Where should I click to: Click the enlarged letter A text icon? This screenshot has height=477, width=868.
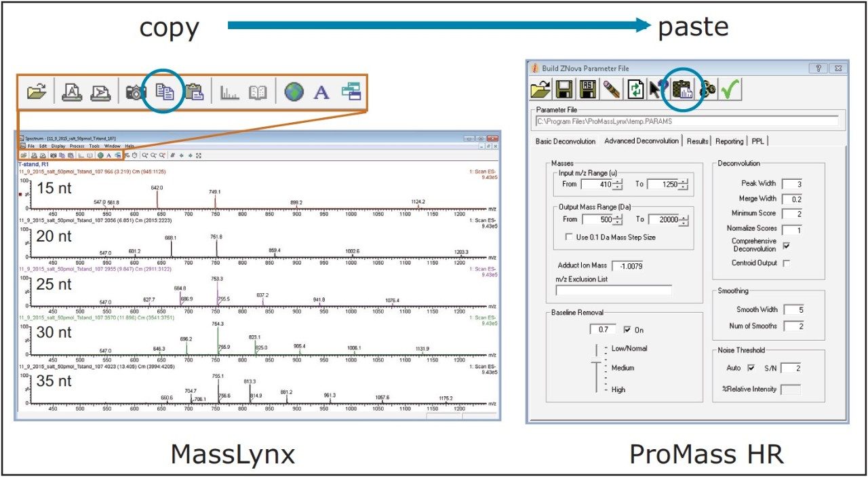click(x=321, y=92)
